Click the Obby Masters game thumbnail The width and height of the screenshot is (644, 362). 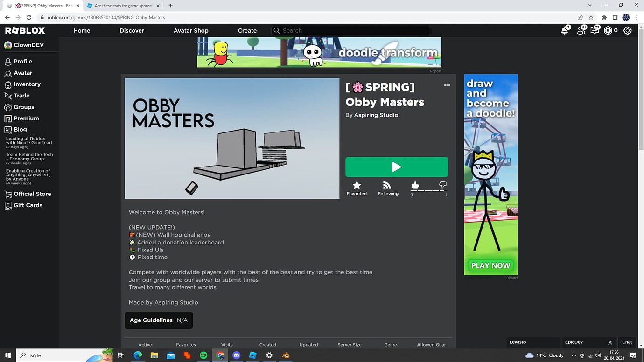point(232,138)
